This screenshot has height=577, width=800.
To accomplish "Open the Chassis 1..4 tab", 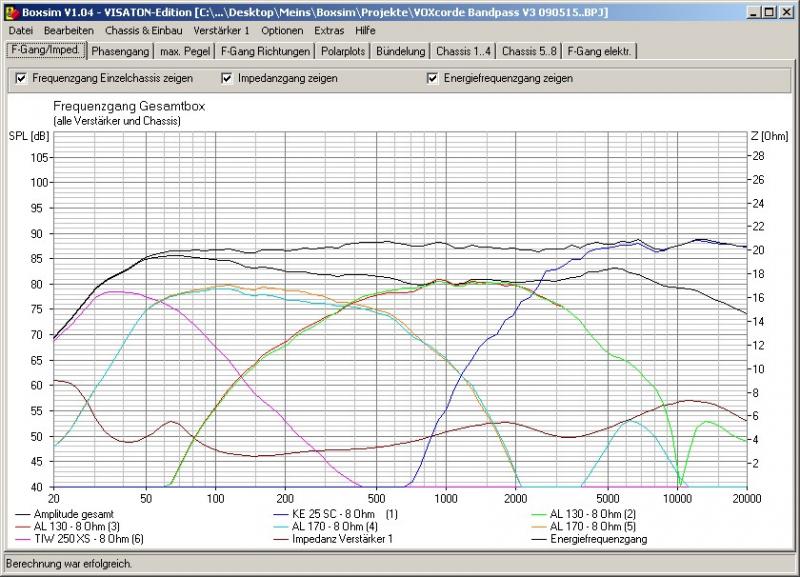I will [464, 51].
